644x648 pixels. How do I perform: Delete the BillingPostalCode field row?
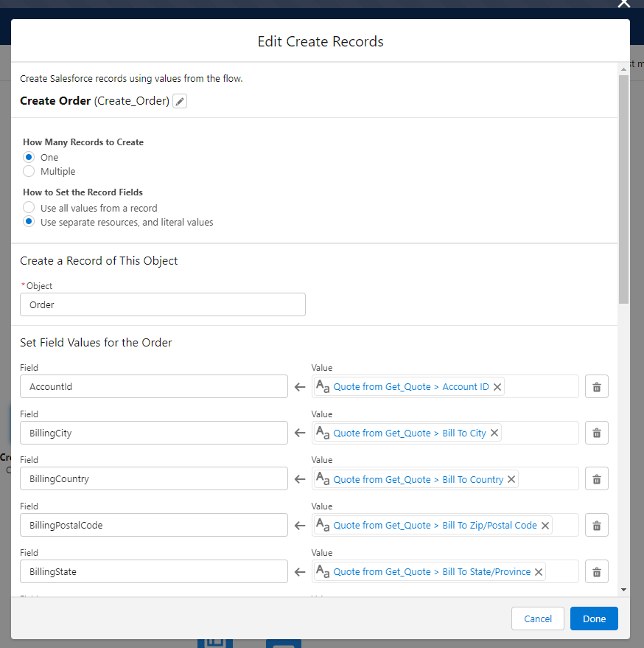tap(597, 526)
